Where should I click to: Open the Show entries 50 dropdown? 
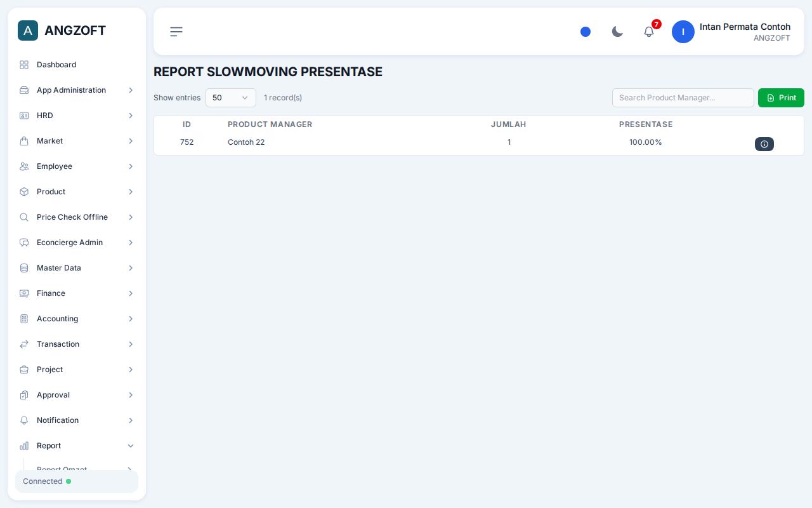pos(231,98)
